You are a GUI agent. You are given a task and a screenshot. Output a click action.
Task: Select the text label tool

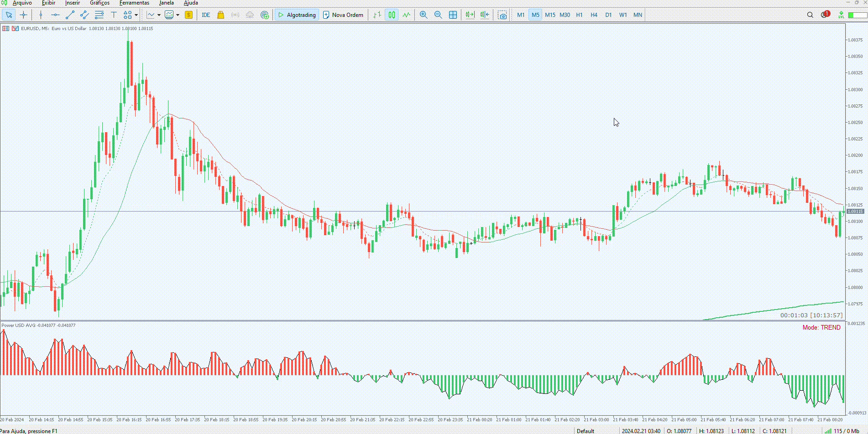click(x=114, y=15)
